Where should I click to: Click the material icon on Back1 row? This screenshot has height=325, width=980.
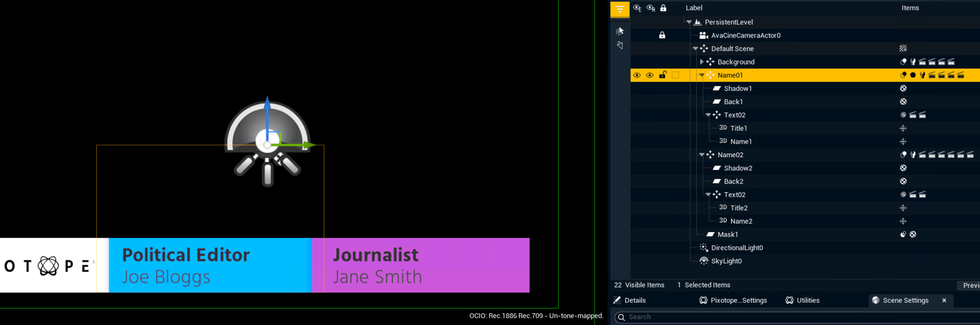[903, 101]
